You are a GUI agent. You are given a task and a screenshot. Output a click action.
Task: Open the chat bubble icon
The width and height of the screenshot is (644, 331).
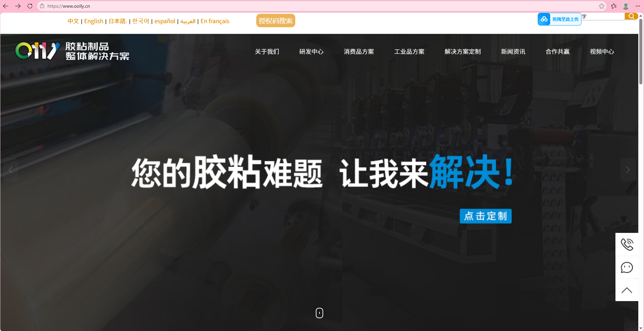pos(627,267)
